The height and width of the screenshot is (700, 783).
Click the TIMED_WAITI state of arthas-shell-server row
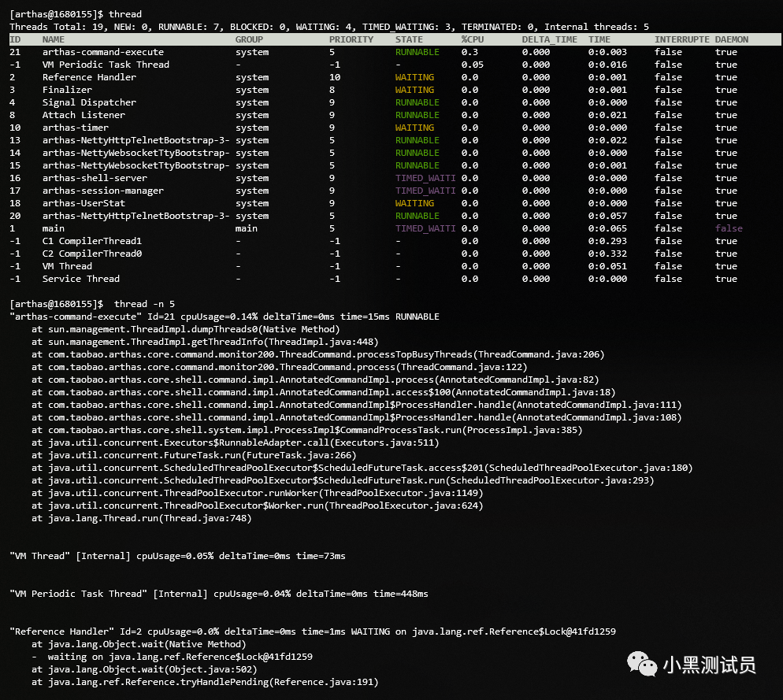point(425,178)
